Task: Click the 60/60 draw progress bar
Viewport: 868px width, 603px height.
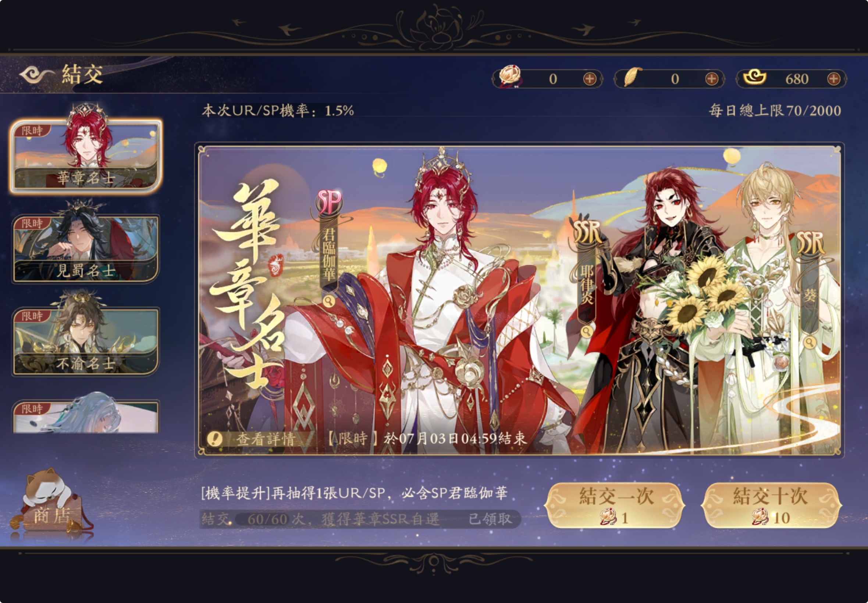Action: click(268, 519)
